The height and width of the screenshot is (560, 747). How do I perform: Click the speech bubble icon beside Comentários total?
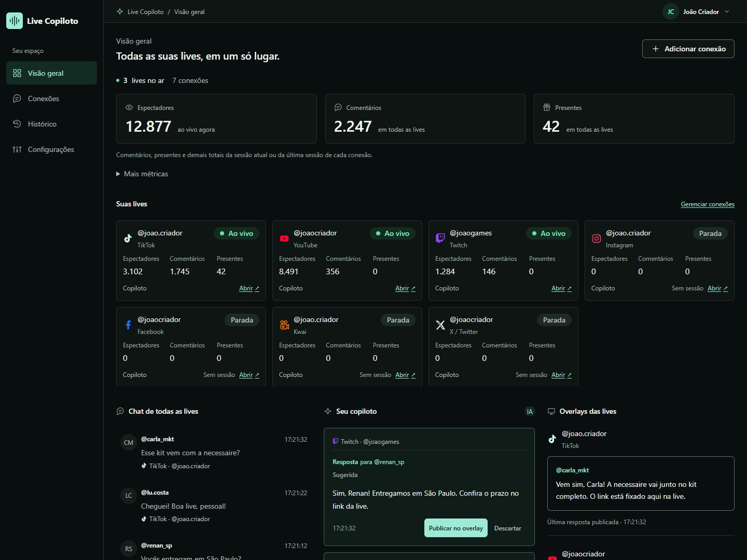tap(338, 107)
